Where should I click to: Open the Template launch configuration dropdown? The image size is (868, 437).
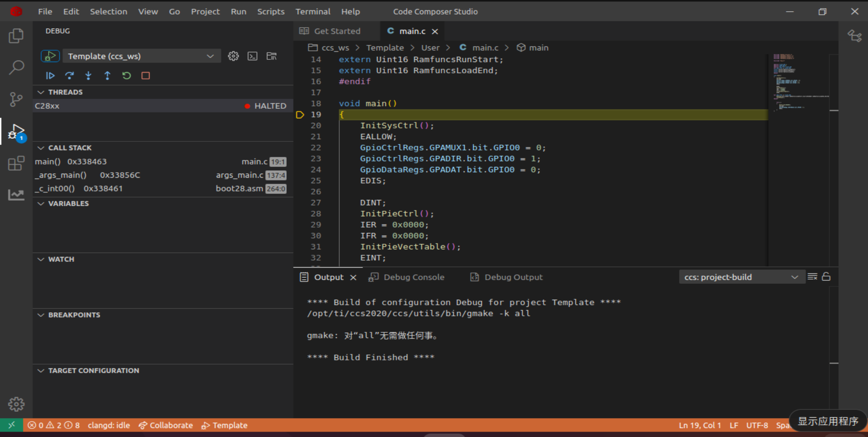(141, 56)
